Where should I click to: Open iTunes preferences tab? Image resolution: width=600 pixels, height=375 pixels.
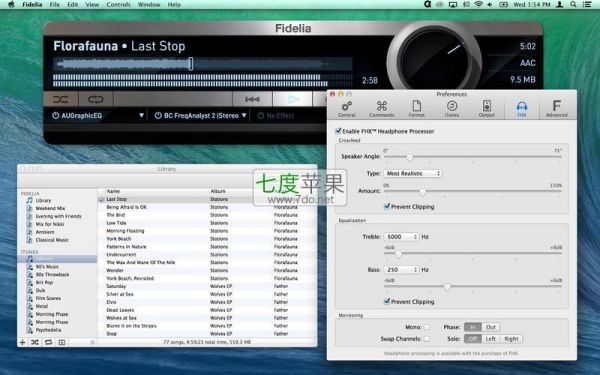[x=452, y=109]
